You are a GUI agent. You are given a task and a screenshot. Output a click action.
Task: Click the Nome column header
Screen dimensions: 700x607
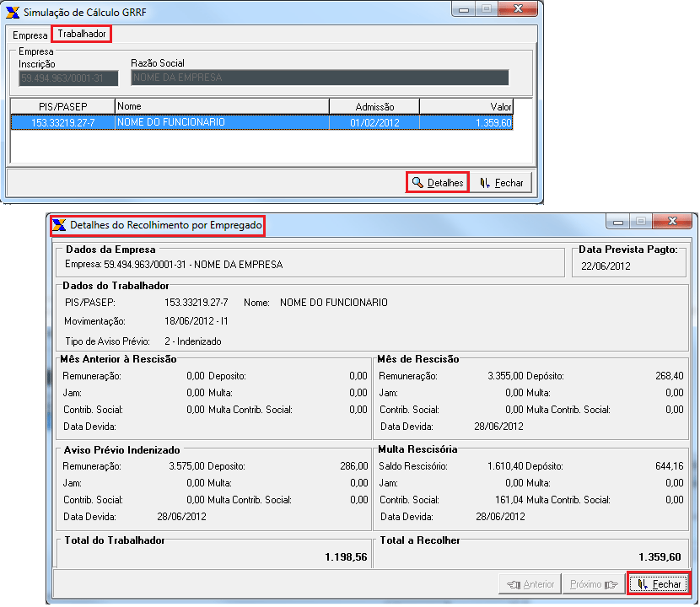click(x=222, y=107)
